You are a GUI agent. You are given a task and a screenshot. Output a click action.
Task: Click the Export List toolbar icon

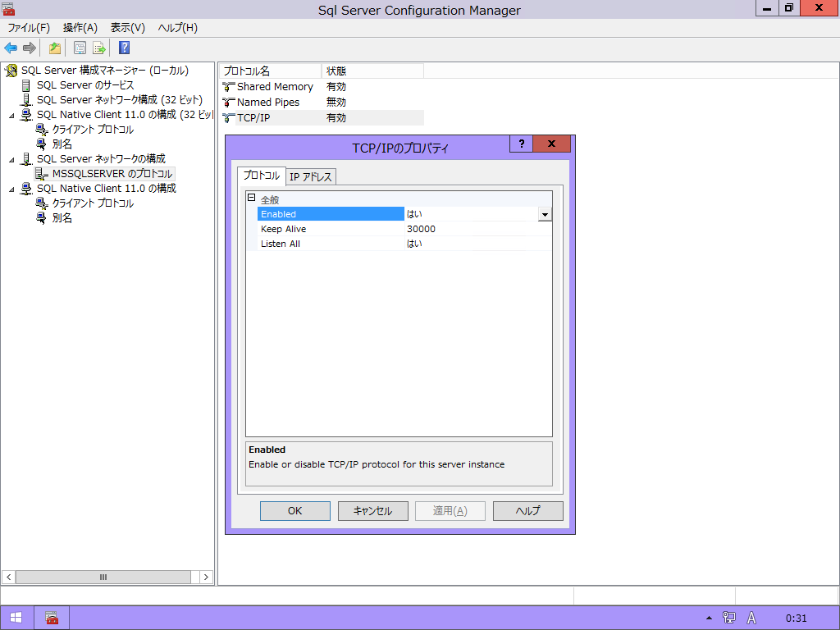tap(99, 48)
